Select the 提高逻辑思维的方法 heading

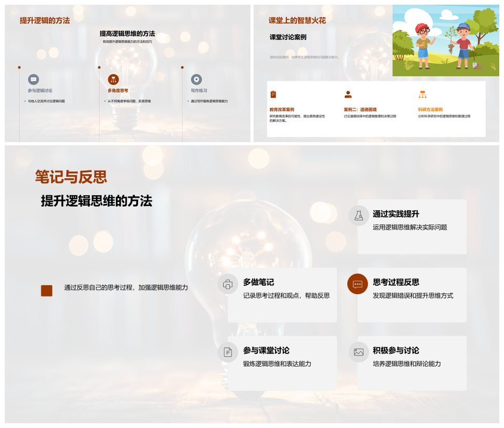[x=127, y=34]
